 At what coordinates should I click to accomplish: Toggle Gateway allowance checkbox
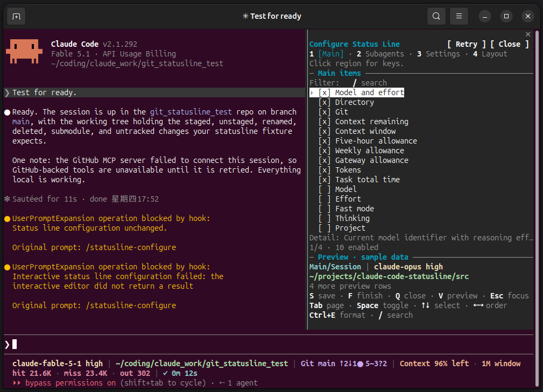[324, 160]
